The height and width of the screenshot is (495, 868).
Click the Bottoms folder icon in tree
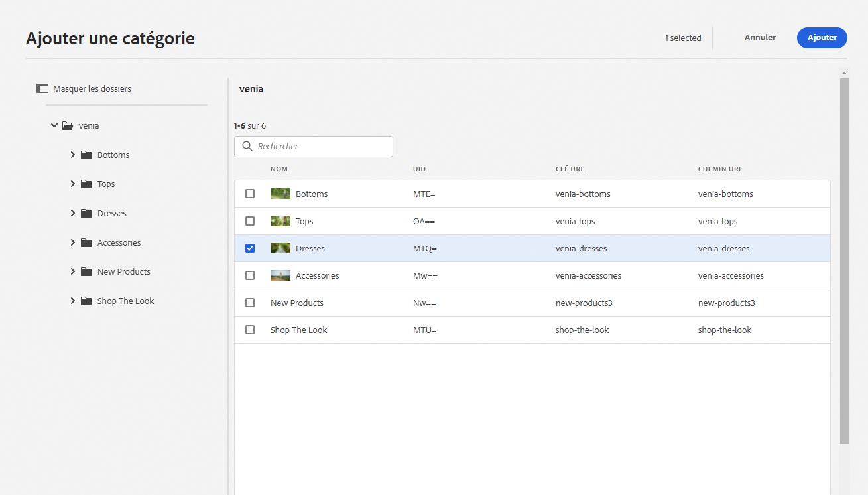pyautogui.click(x=86, y=155)
